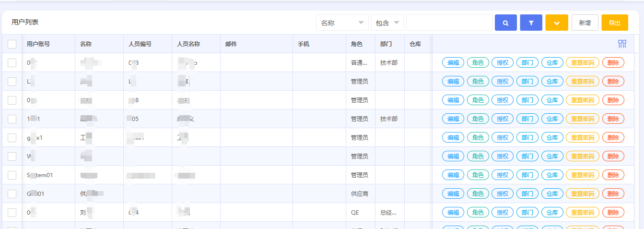Check the box for account ending tem01

point(12,175)
